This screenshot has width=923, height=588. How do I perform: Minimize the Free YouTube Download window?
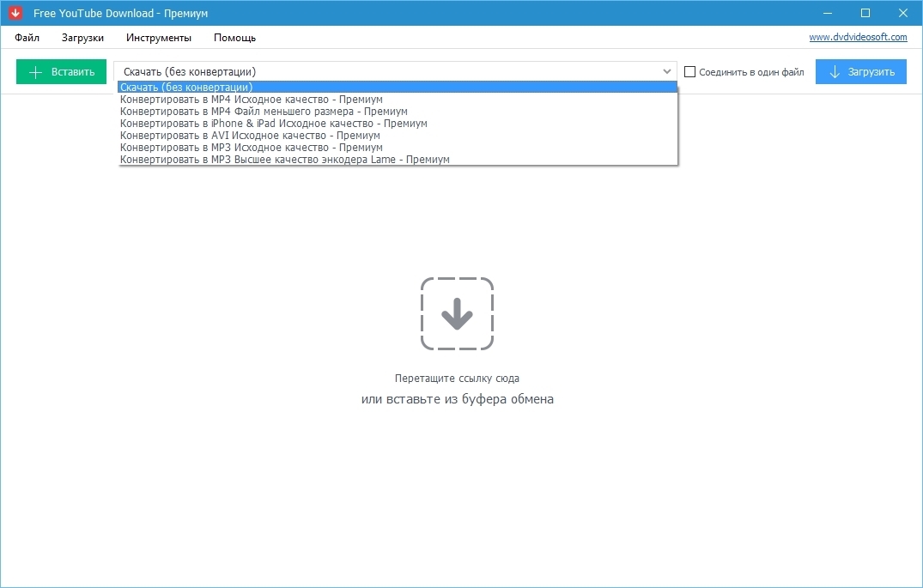tap(828, 13)
